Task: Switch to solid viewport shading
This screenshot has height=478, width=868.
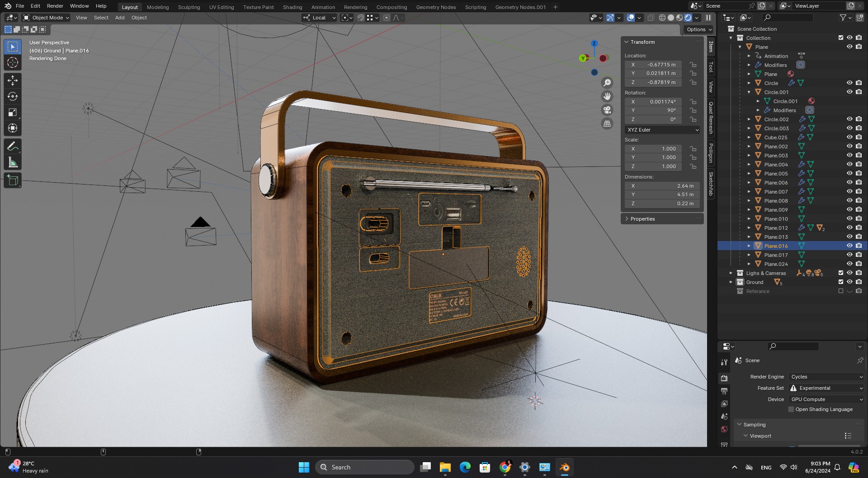Action: [x=671, y=18]
